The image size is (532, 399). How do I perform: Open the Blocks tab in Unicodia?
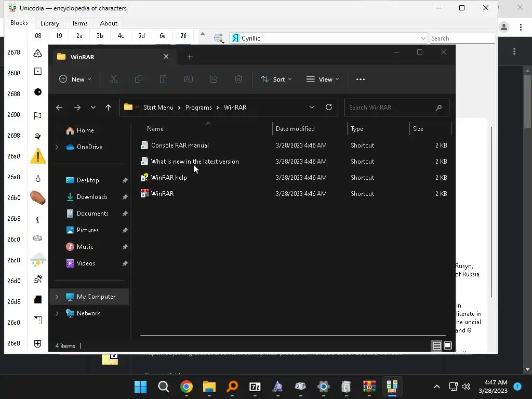[19, 23]
